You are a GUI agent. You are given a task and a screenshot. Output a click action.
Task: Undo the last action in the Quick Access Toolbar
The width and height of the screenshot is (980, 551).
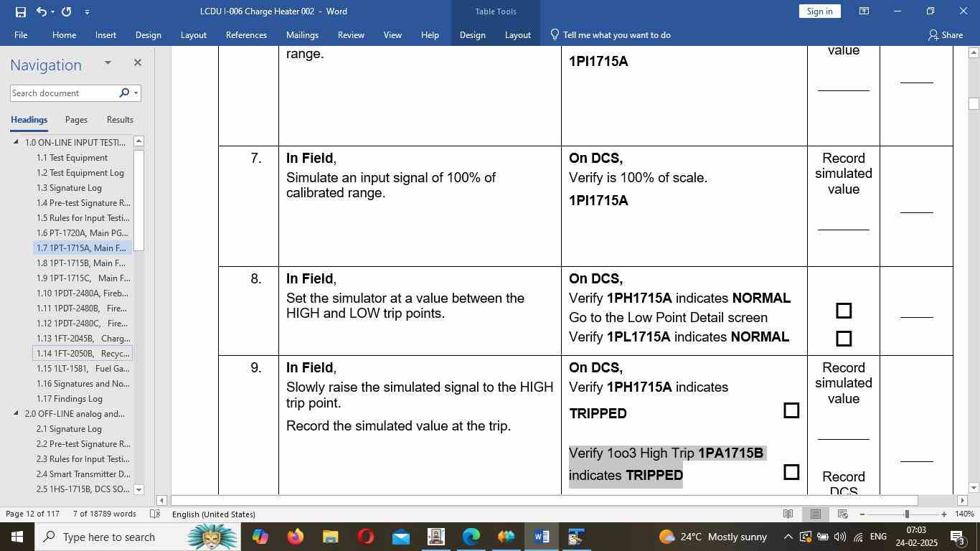coord(42,11)
